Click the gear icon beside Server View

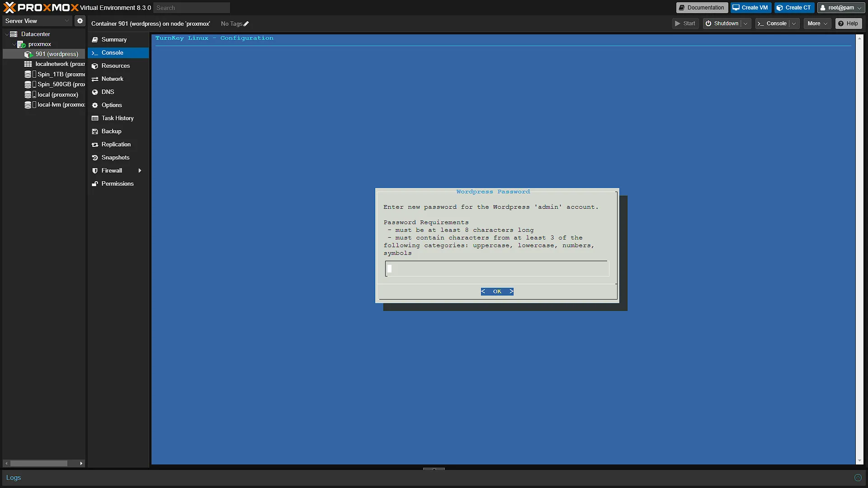tap(80, 21)
